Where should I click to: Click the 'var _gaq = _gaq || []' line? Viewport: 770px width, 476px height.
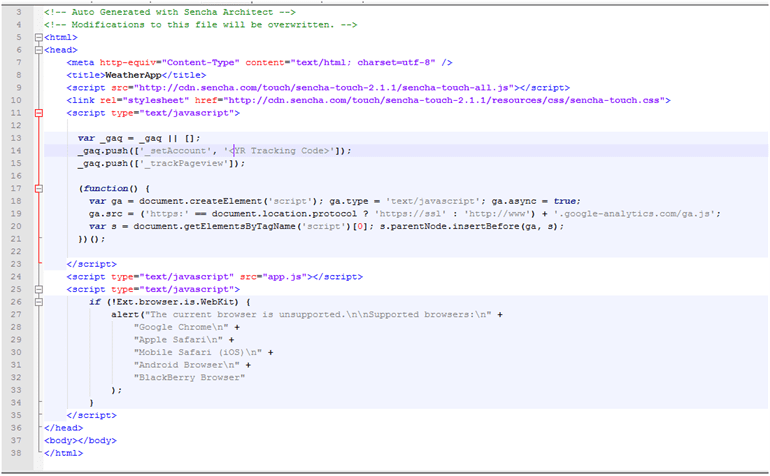tap(139, 138)
